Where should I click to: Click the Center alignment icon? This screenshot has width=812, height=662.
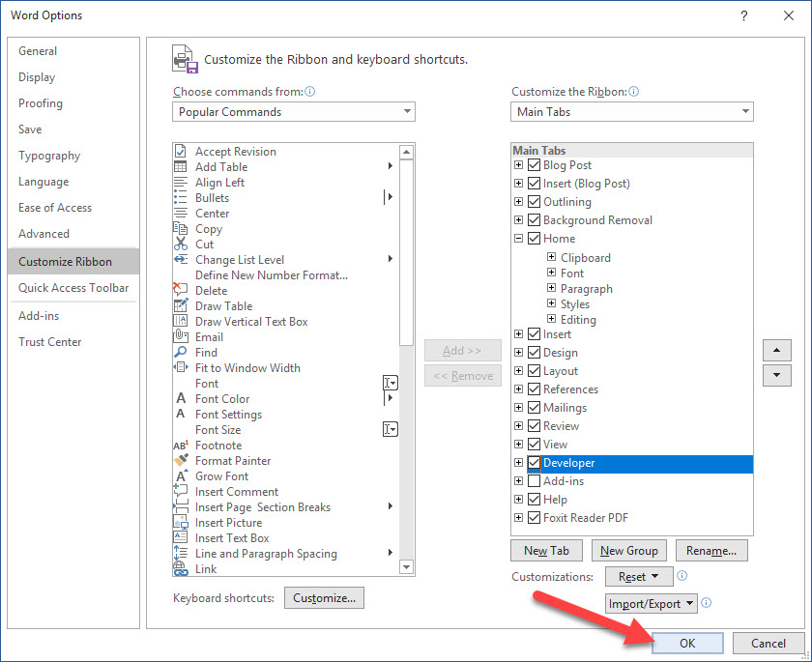click(x=180, y=214)
